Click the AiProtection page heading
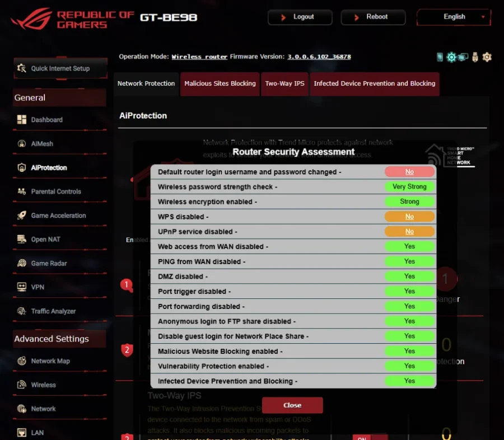The height and width of the screenshot is (440, 504). click(143, 116)
